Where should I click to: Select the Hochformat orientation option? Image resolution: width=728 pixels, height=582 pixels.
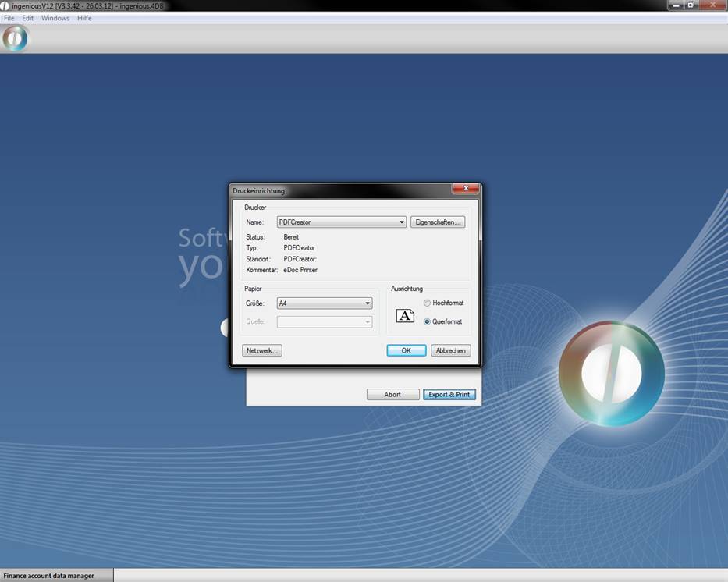[x=427, y=303]
